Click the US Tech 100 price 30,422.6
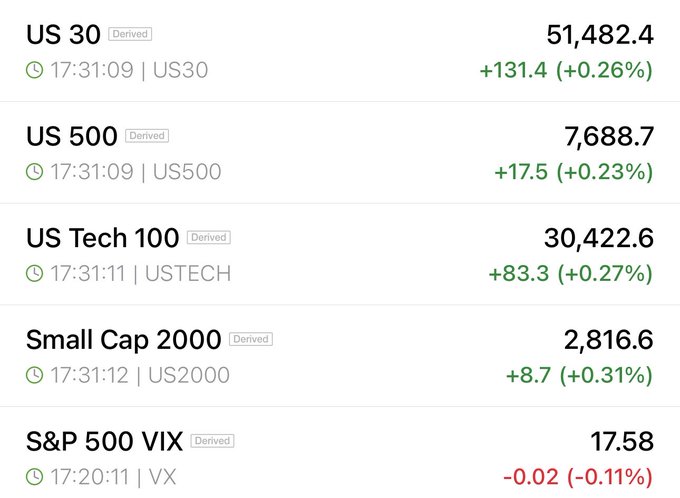 click(599, 238)
